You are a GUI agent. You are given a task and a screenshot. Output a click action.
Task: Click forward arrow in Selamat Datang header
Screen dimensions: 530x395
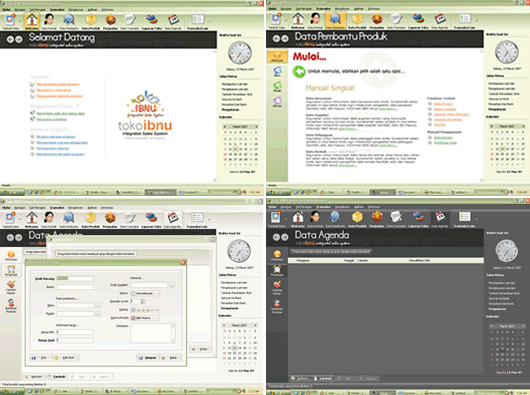(x=19, y=40)
